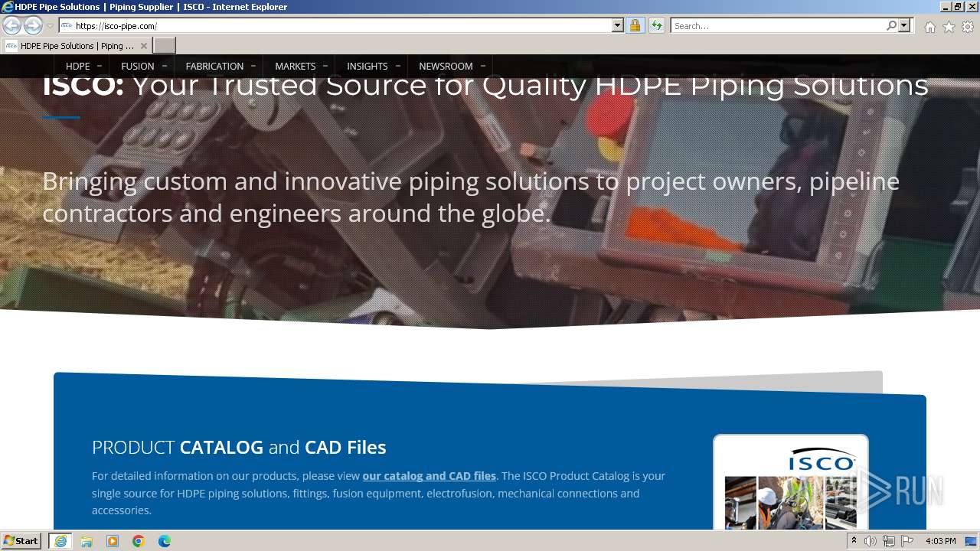980x551 pixels.
Task: Collapse the INSIGHTS submenu indicator
Action: point(397,66)
